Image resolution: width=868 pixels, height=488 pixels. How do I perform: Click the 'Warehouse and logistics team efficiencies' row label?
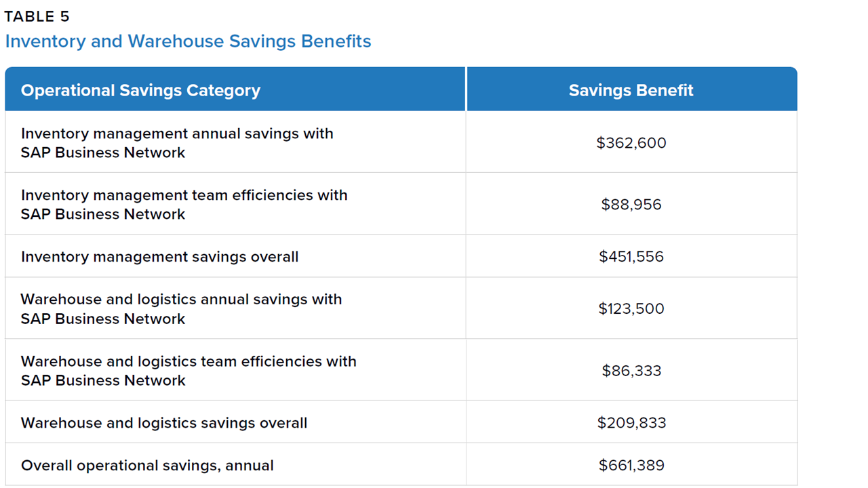(x=189, y=361)
